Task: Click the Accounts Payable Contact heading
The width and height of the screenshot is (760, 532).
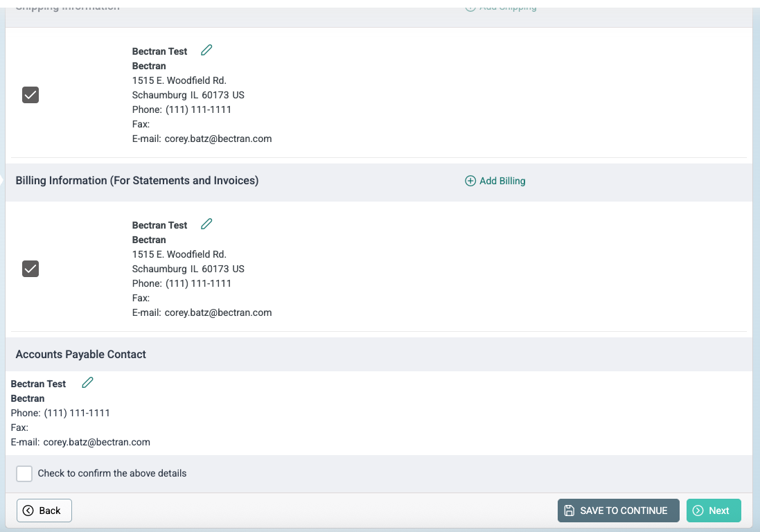Action: [80, 354]
